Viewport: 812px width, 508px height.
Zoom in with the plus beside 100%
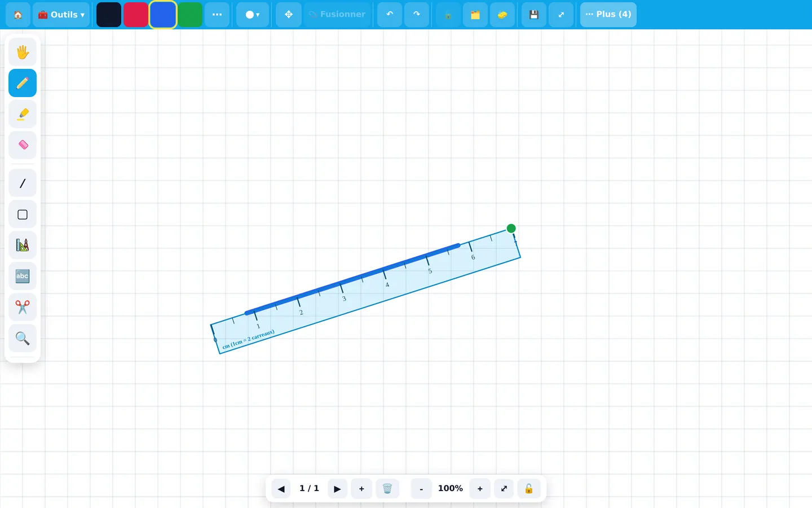pos(480,489)
